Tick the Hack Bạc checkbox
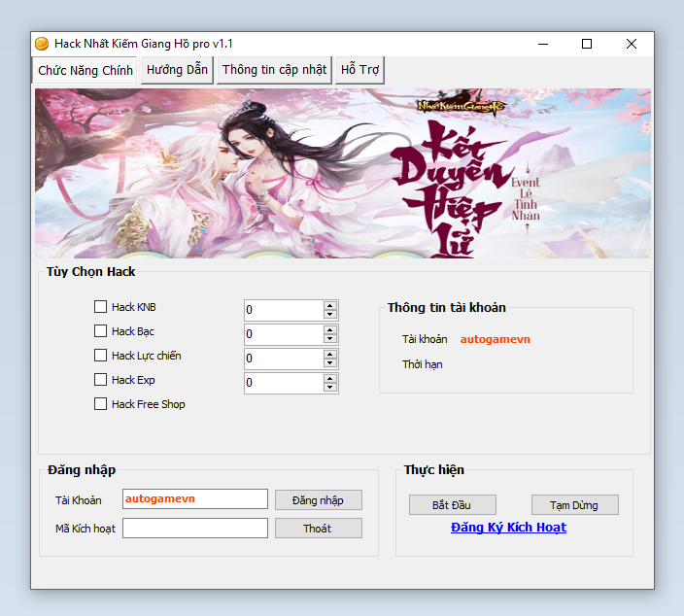 tap(101, 331)
